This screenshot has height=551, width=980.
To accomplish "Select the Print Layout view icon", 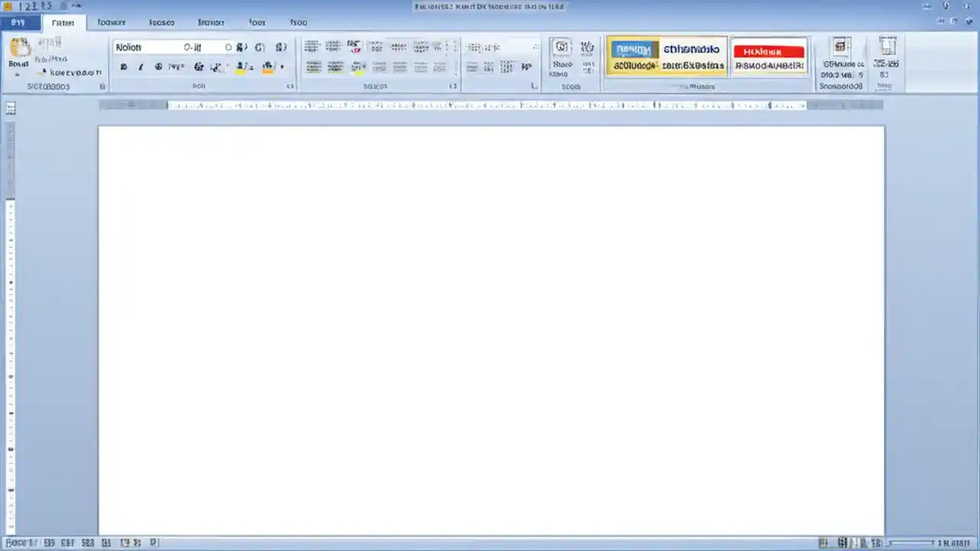I will click(824, 543).
